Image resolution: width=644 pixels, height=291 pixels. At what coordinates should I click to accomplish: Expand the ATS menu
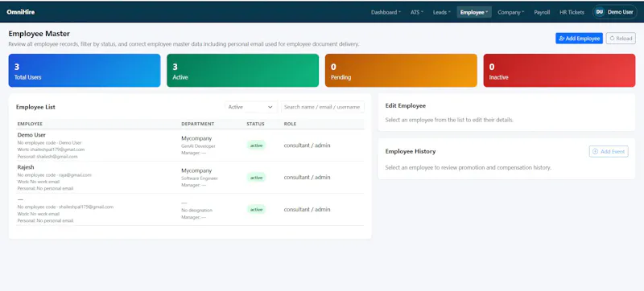coord(417,12)
